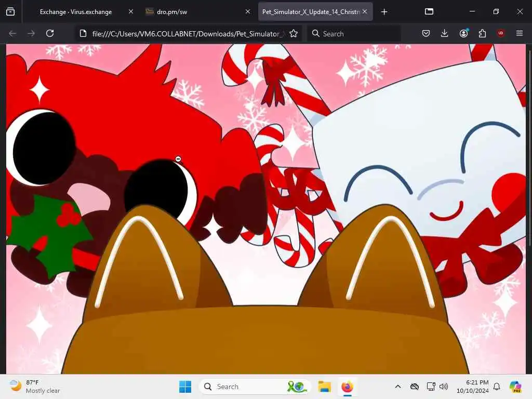Open a new tab with plus button
This screenshot has height=399, width=532.
coord(384,12)
